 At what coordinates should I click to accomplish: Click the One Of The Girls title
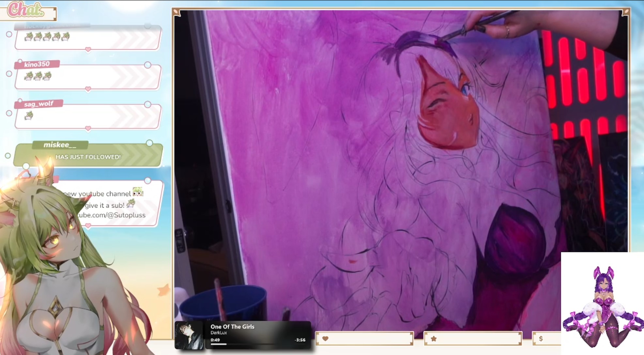(x=232, y=327)
